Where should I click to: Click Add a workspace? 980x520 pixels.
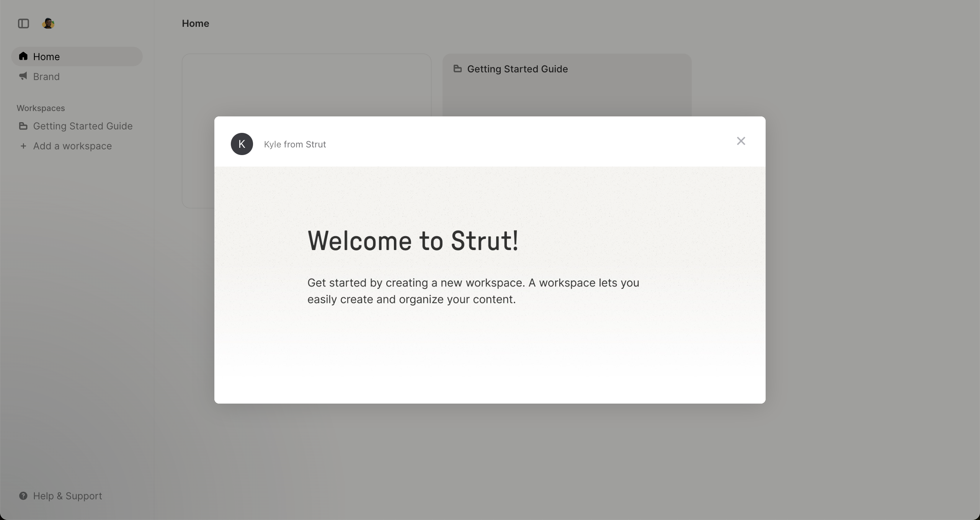pos(77,146)
